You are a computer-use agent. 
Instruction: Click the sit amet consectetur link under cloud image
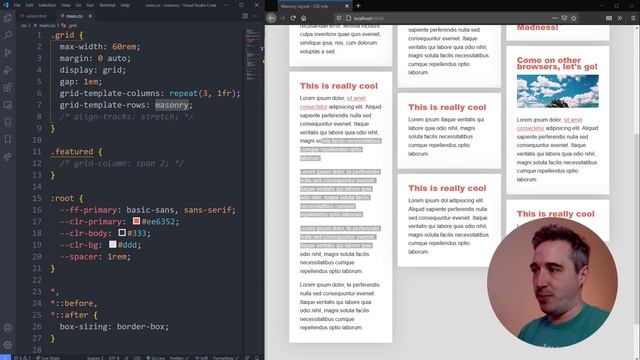(549, 124)
